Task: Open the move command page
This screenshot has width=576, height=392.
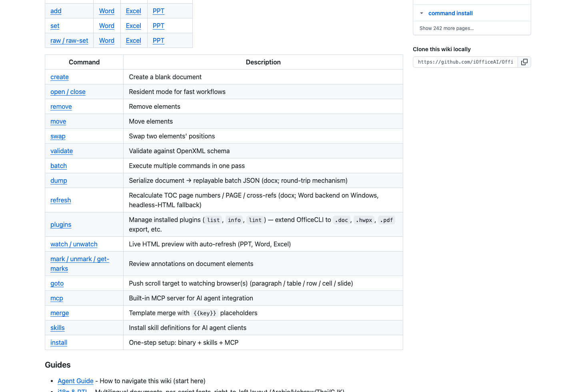Action: (x=58, y=122)
